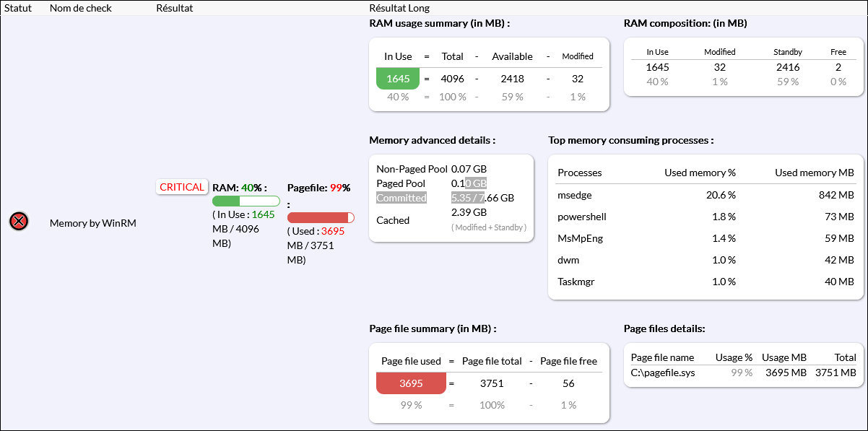Click the Statut column header

(18, 8)
